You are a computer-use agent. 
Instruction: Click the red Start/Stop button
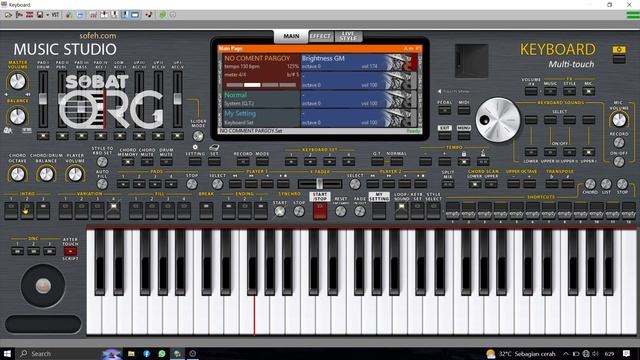click(320, 211)
